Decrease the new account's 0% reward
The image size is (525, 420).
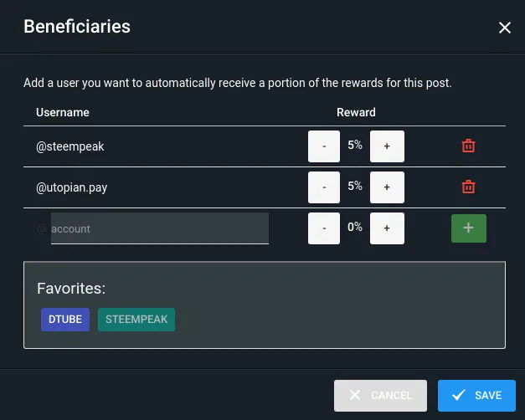point(324,228)
